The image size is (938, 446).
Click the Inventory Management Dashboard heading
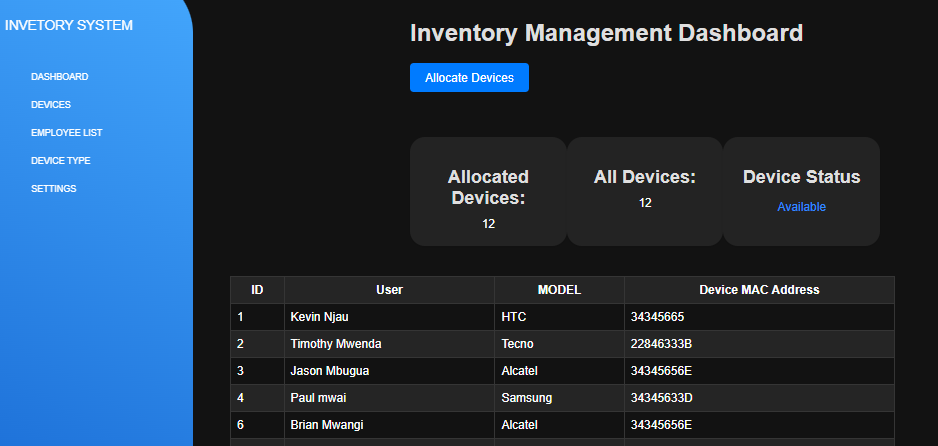[x=606, y=33]
